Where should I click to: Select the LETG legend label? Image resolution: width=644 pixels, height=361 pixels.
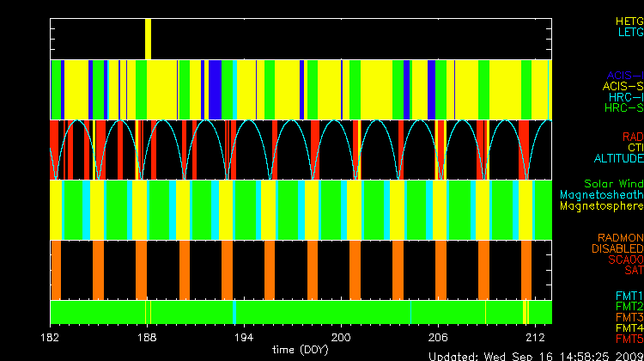tap(629, 32)
